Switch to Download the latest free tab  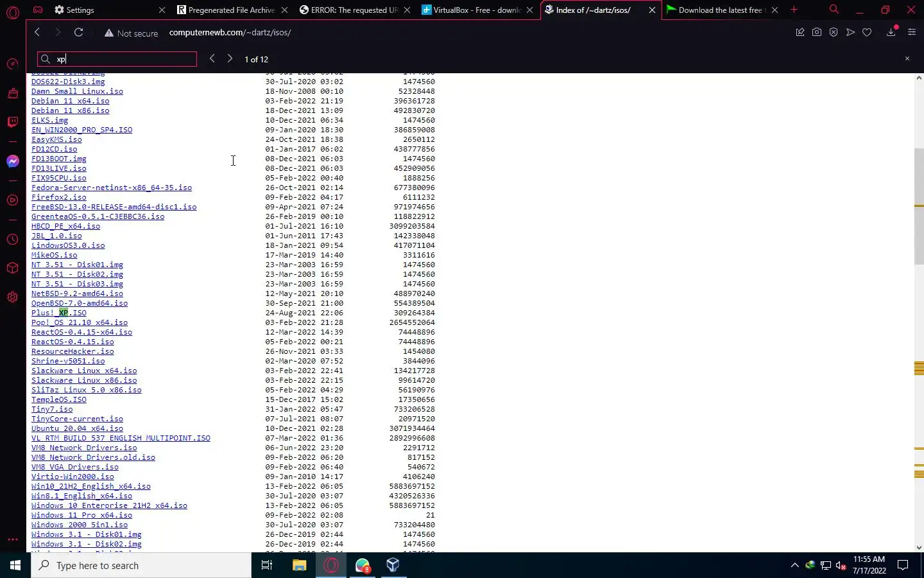tap(721, 10)
